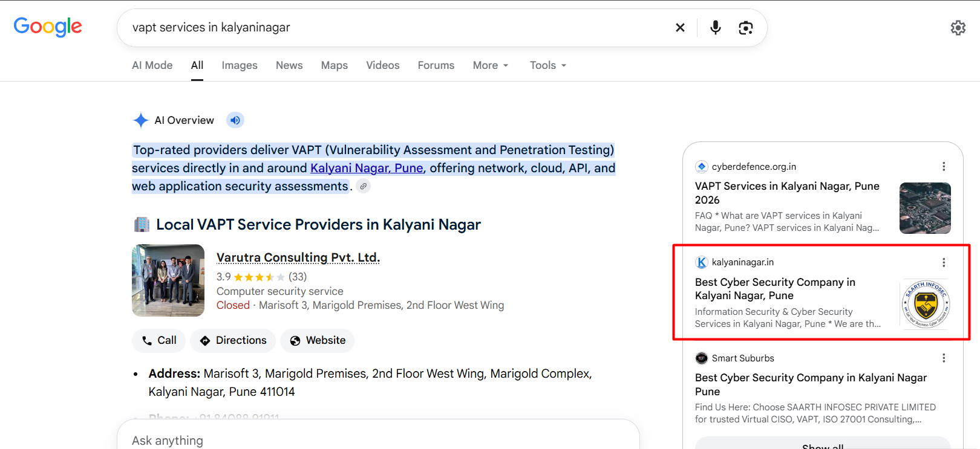980x449 pixels.
Task: Click the kalyaninagar.in favicon
Action: coord(702,262)
